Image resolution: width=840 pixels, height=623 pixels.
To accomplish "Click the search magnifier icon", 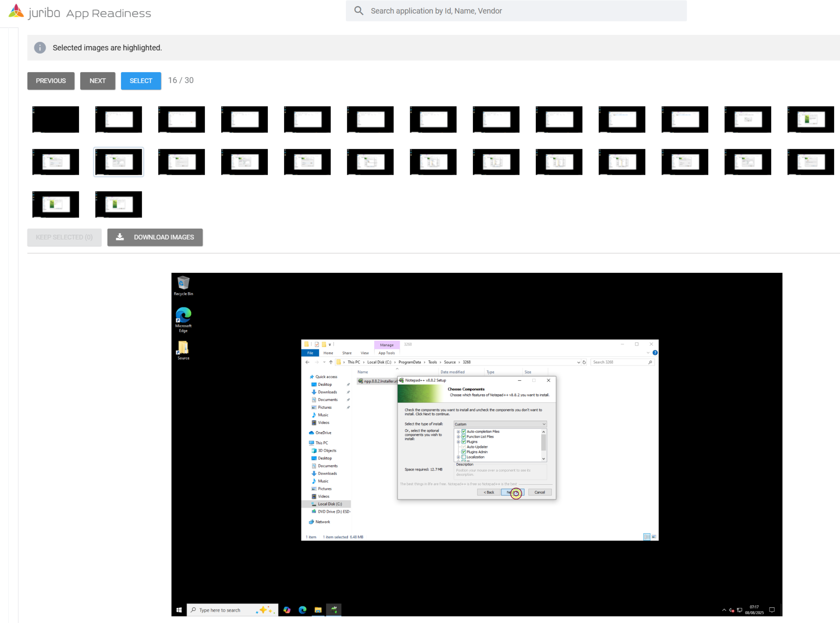I will [359, 11].
